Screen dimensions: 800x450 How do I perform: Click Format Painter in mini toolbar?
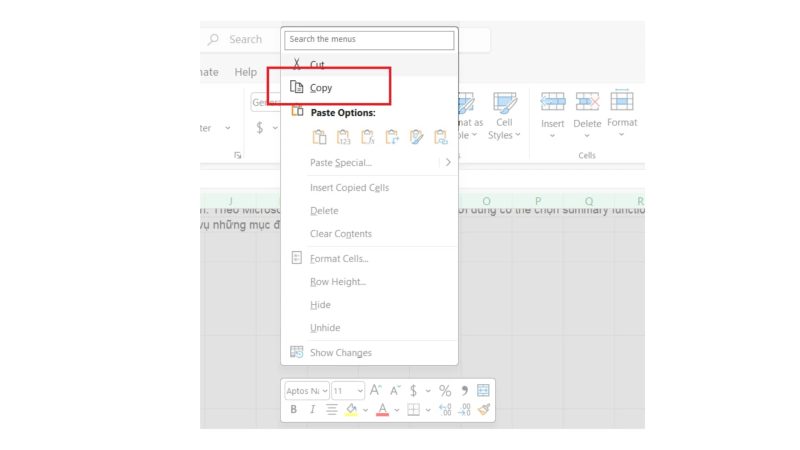point(484,409)
